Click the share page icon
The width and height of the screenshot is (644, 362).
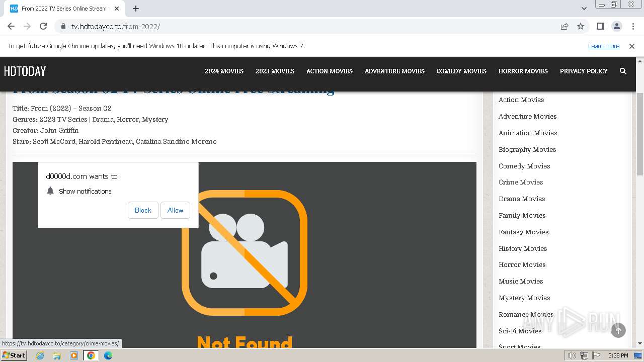(565, 26)
